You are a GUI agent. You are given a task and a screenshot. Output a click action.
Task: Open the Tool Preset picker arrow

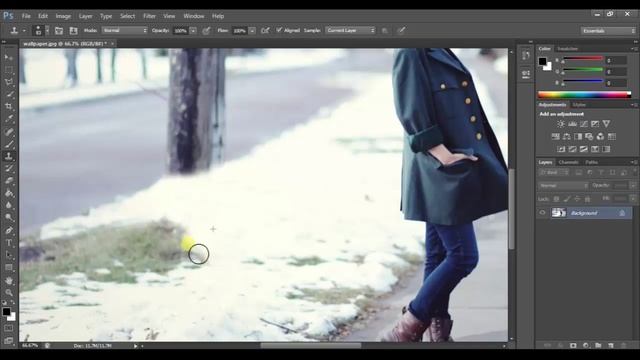[x=24, y=31]
